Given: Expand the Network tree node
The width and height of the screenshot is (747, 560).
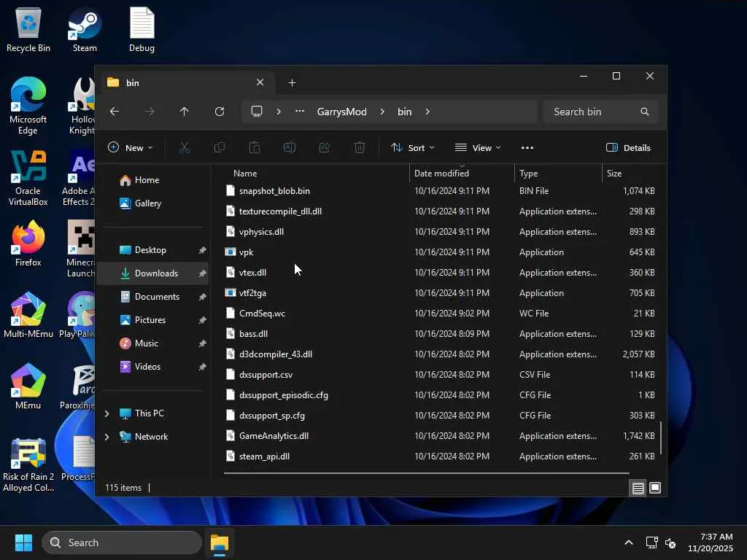Looking at the screenshot, I should tap(107, 437).
